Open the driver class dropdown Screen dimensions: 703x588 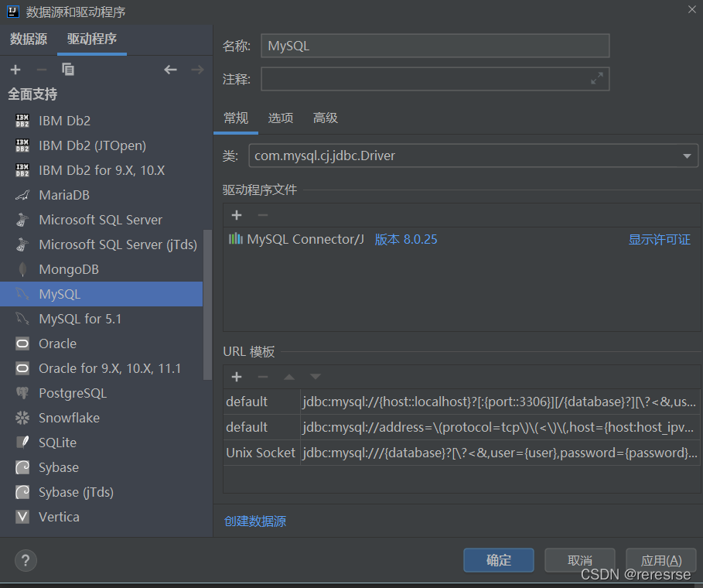click(x=687, y=156)
